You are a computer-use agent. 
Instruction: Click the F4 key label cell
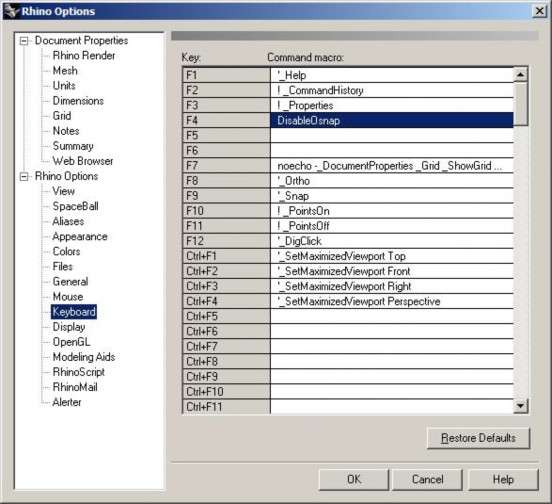click(226, 121)
